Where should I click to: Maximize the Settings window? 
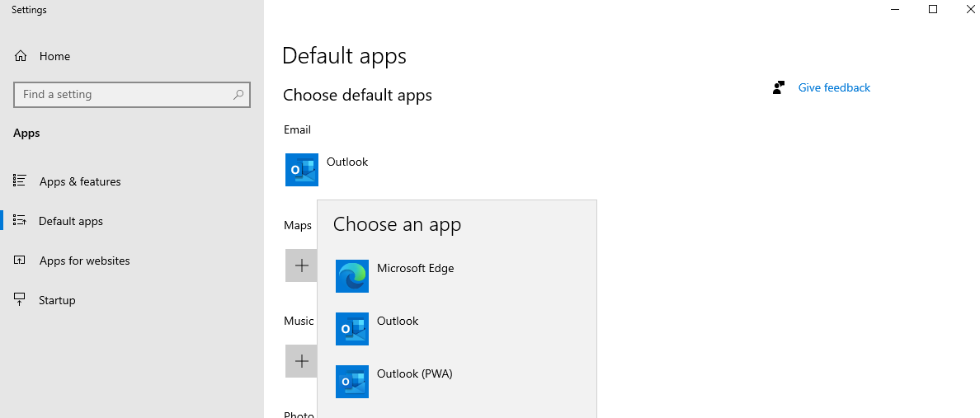(x=932, y=9)
